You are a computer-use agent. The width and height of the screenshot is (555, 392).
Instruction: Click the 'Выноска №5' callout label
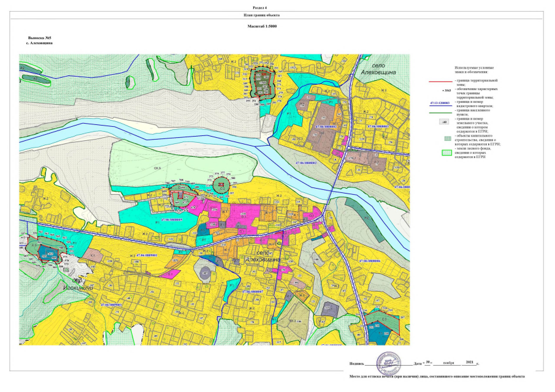click(38, 38)
